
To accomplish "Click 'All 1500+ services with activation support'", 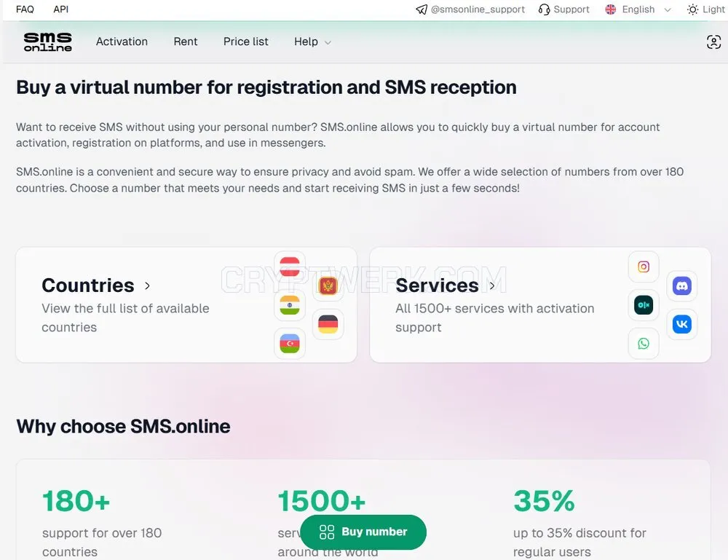I will (x=494, y=318).
